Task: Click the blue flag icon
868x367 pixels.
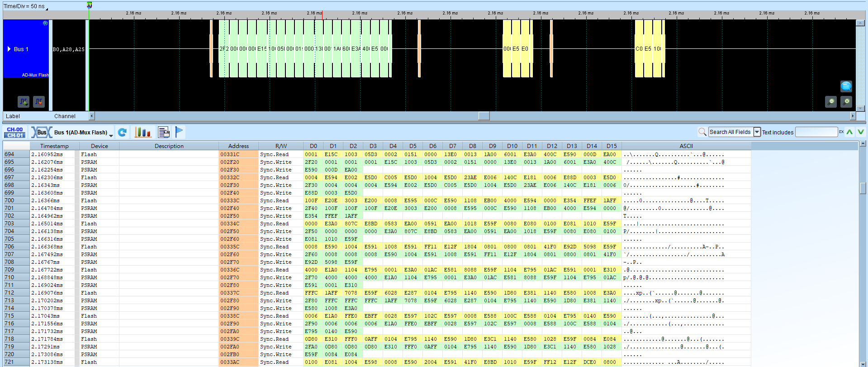Action: (179, 132)
